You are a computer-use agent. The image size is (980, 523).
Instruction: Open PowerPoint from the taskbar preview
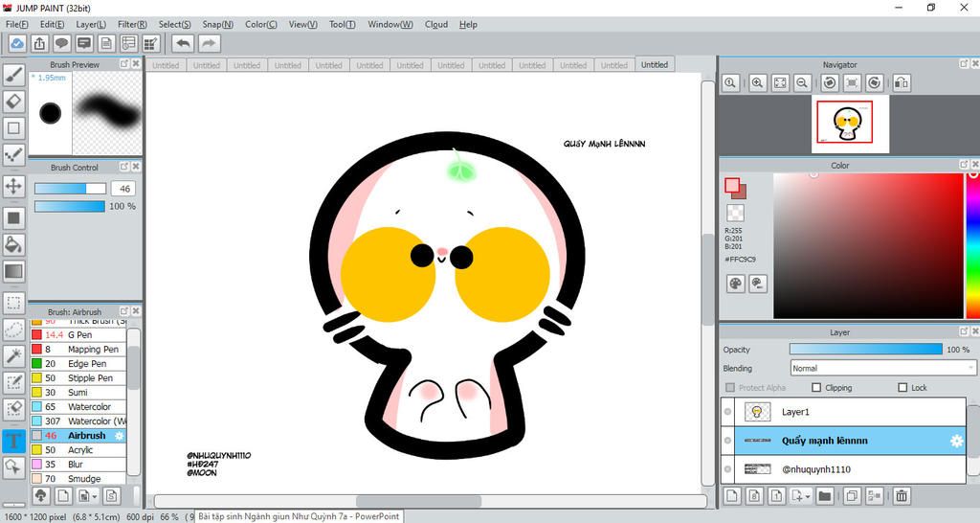click(x=299, y=516)
